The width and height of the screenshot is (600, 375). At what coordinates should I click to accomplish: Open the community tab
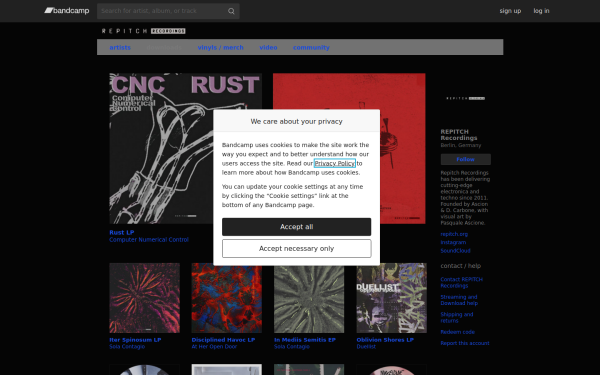pyautogui.click(x=311, y=47)
